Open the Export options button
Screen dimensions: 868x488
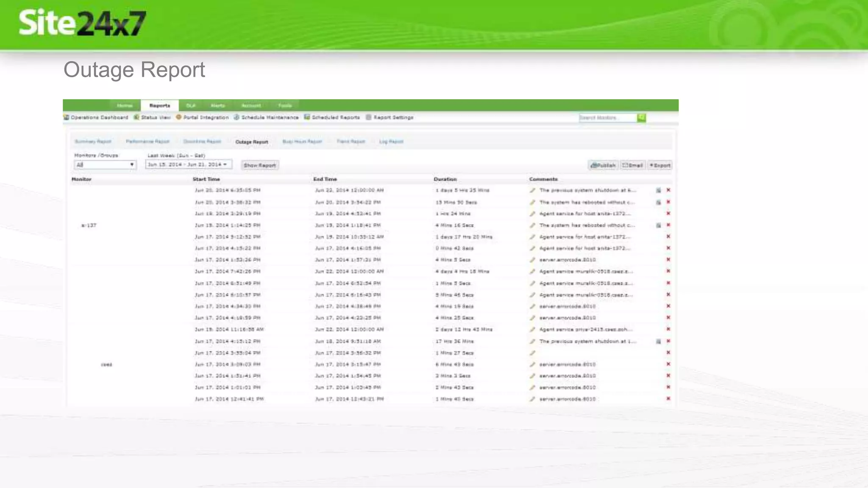[x=660, y=165]
